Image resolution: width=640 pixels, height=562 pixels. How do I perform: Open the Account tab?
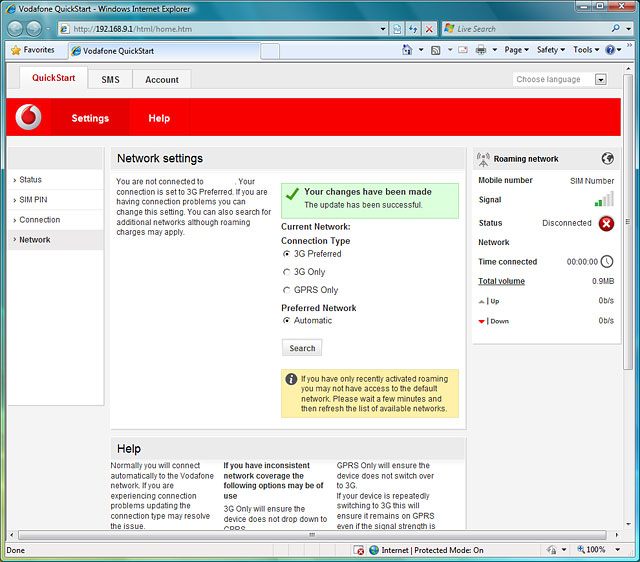[x=162, y=80]
